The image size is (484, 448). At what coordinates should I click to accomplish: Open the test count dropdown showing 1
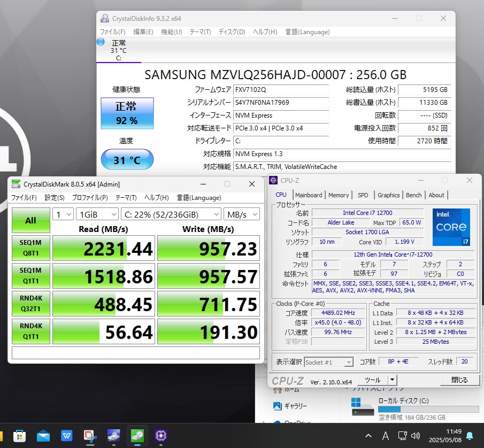(63, 214)
